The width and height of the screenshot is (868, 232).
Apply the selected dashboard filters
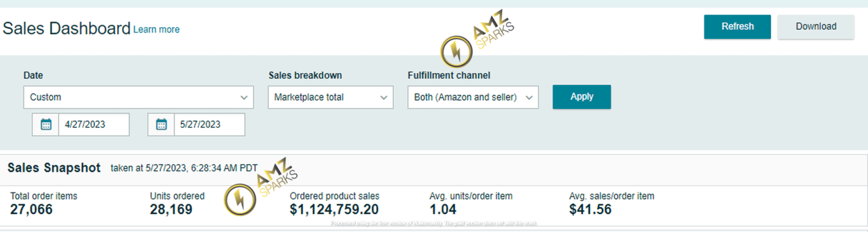(581, 97)
